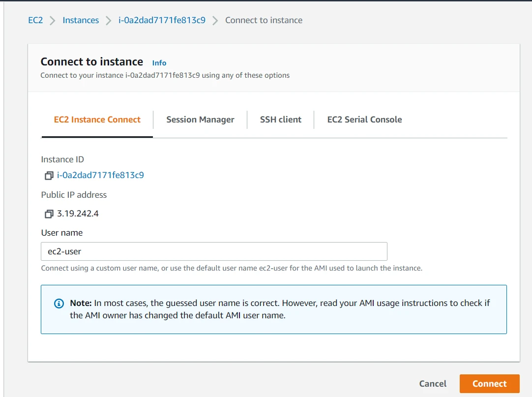Click the Info link beside the heading
This screenshot has width=532, height=397.
click(159, 62)
